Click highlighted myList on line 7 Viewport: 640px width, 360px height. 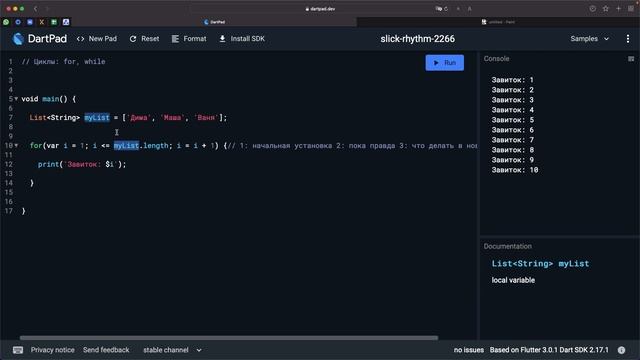click(97, 118)
